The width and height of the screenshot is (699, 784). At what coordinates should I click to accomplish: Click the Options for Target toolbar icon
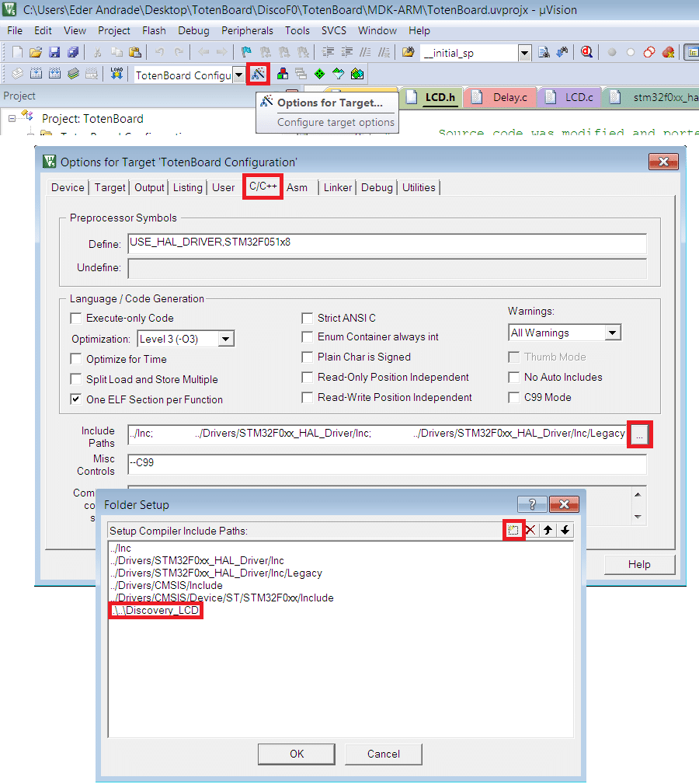(x=259, y=75)
